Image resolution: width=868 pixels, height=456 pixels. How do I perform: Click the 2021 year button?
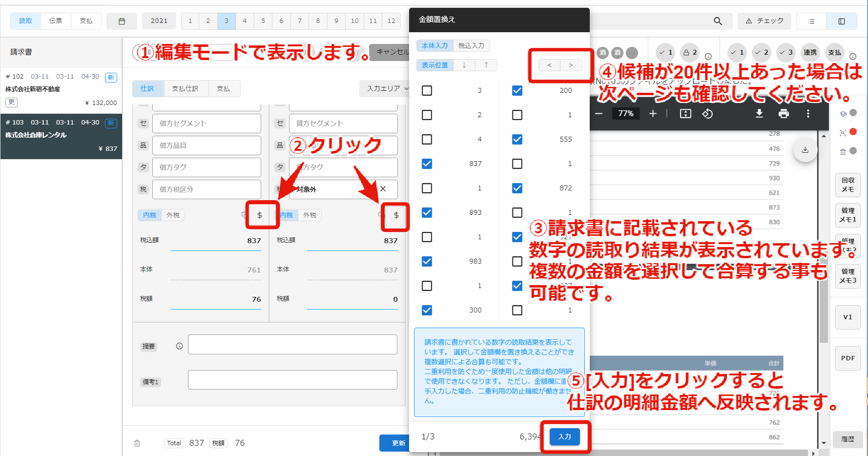[159, 21]
